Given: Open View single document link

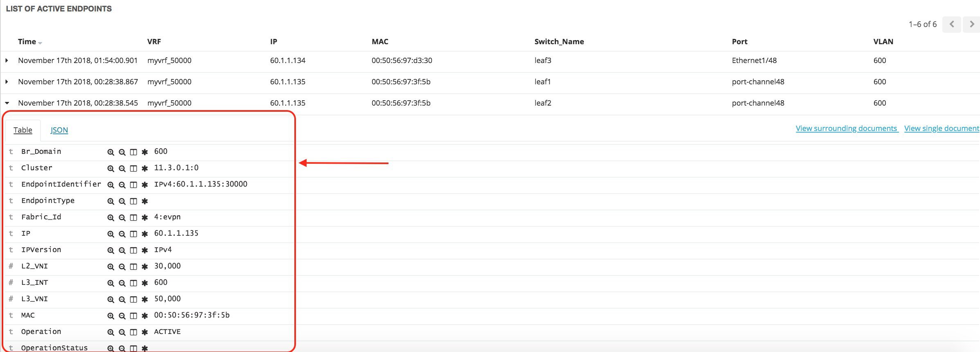Looking at the screenshot, I should [941, 129].
